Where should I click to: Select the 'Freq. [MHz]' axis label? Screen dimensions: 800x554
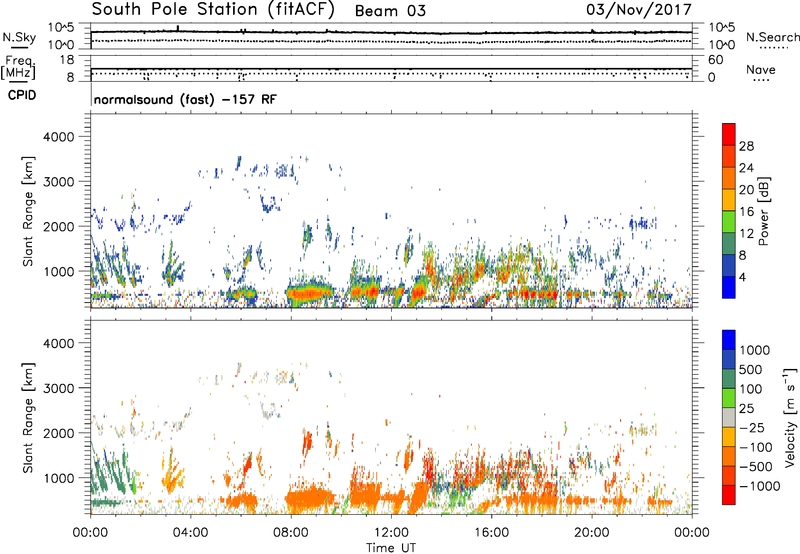[x=19, y=68]
